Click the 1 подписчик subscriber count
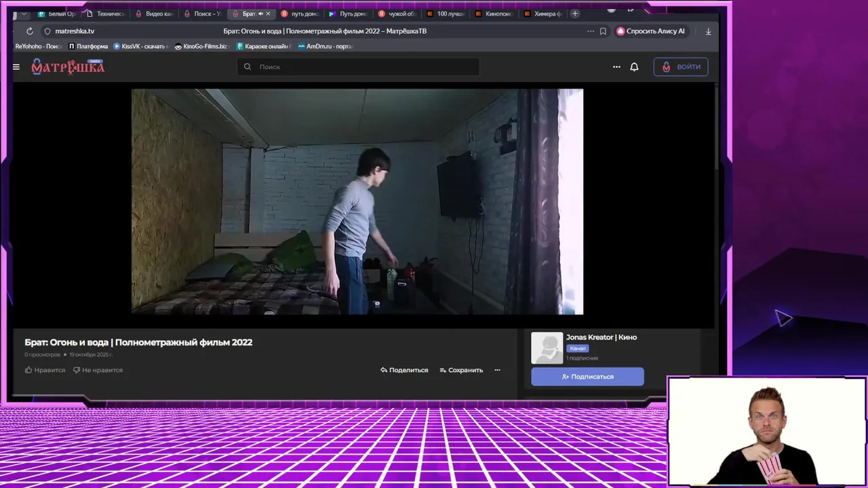This screenshot has height=488, width=868. tap(582, 358)
